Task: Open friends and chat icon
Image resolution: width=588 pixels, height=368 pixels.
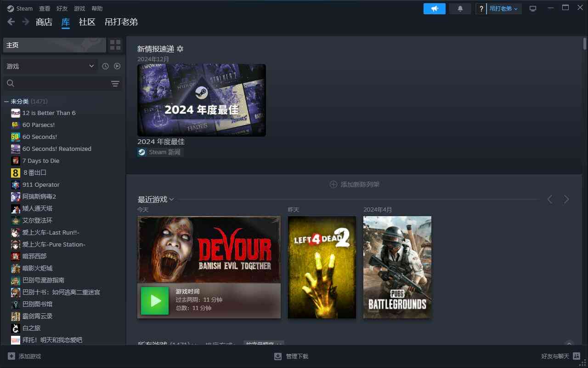Action: (x=577, y=356)
